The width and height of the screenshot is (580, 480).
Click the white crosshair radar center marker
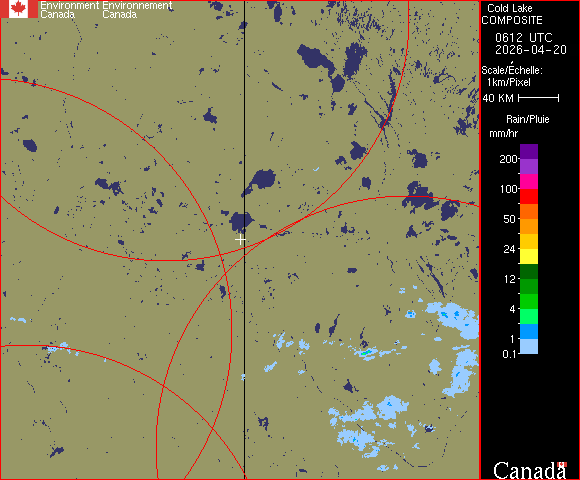click(240, 240)
